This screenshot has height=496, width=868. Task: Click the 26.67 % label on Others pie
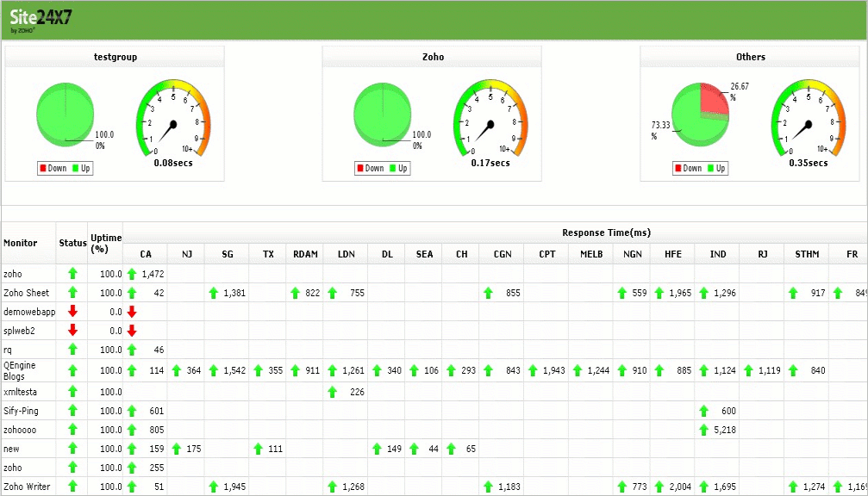739,91
